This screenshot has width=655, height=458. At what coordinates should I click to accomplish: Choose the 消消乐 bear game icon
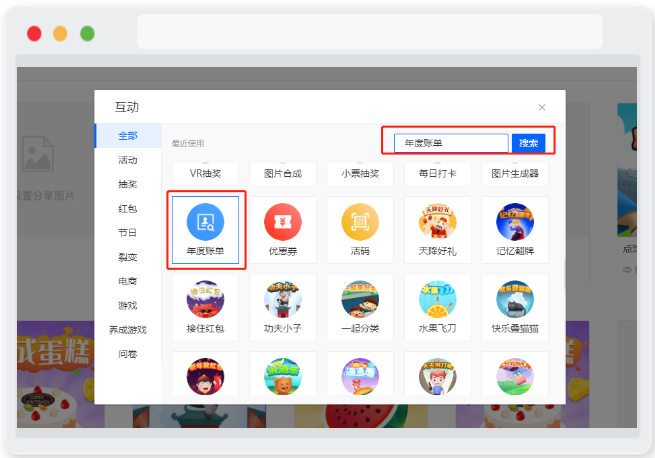pyautogui.click(x=282, y=376)
